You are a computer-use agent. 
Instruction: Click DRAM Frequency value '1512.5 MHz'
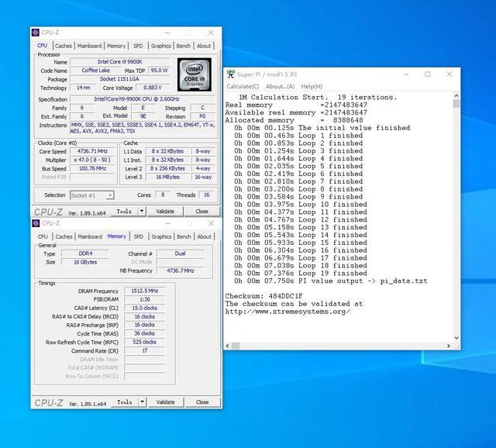click(x=145, y=291)
